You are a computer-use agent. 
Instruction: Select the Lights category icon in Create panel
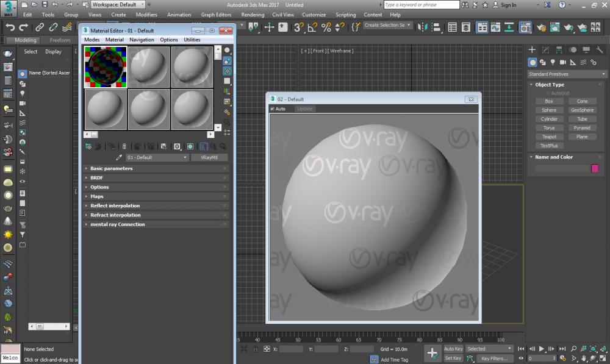[553, 62]
